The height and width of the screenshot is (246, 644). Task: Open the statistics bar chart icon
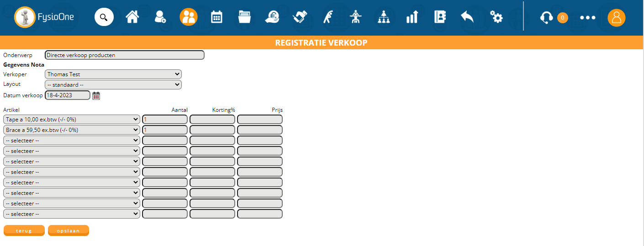pyautogui.click(x=412, y=18)
